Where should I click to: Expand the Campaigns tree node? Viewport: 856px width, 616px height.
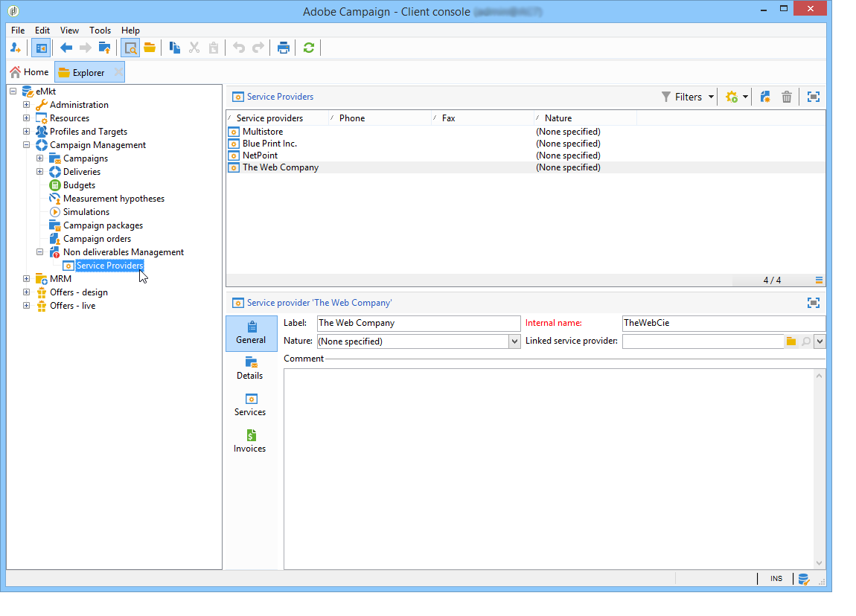40,158
